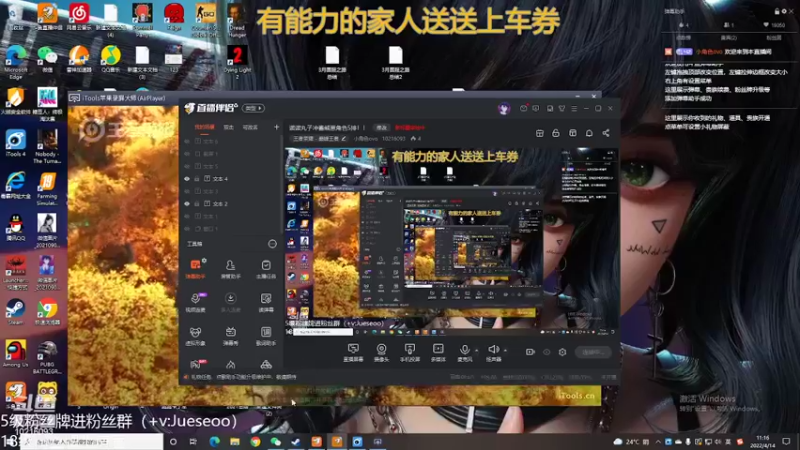Collapse the toolbox section with the circle-minus button
The image size is (800, 450).
point(272,244)
